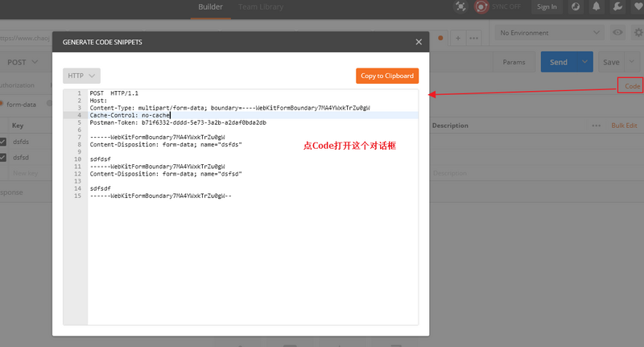
Task: Open the wrench settings icon
Action: point(617,6)
